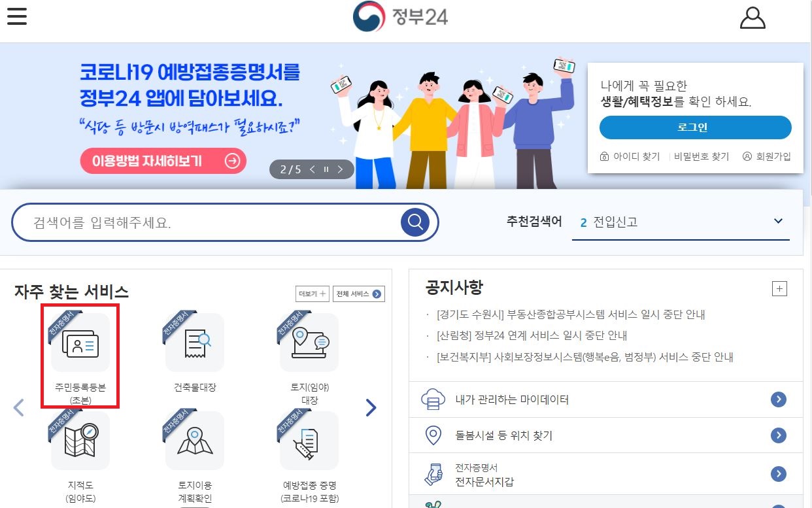Click the 더보기 + button
Image resolution: width=812 pixels, height=508 pixels.
pos(312,294)
